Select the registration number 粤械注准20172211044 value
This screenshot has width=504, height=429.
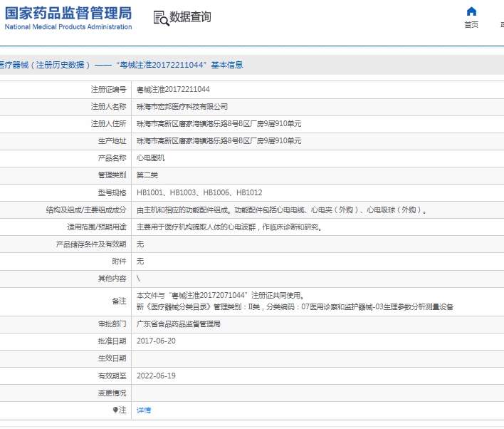point(173,90)
